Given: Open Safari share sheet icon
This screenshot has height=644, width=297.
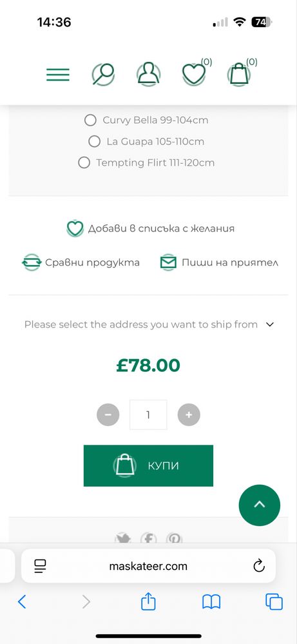Looking at the screenshot, I should pos(148,602).
